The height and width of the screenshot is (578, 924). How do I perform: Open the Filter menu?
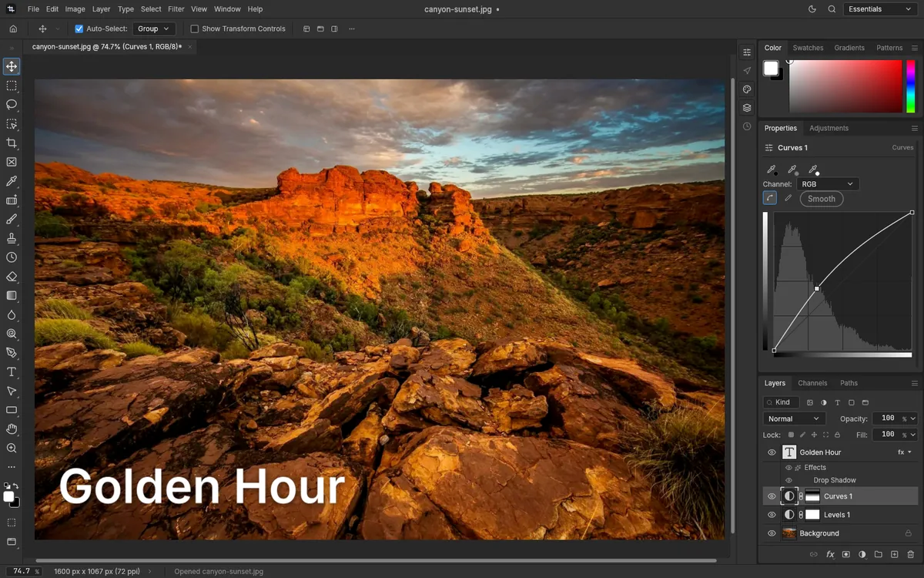click(176, 9)
